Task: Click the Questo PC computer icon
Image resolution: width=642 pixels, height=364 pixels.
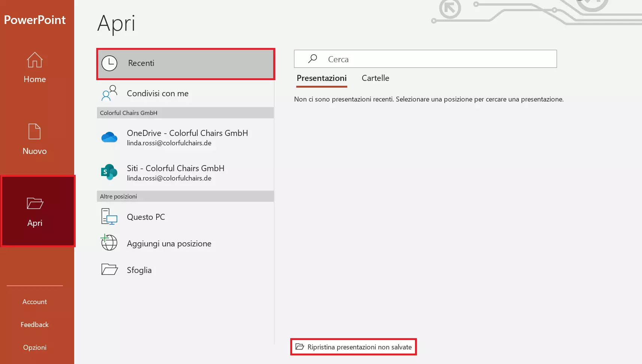Action: pyautogui.click(x=109, y=217)
